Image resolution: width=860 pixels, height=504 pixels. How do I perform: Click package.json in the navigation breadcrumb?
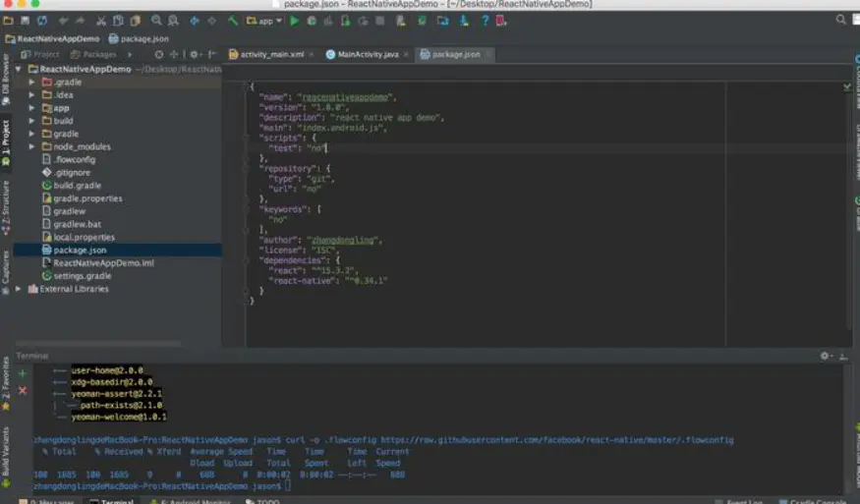pyautogui.click(x=139, y=39)
